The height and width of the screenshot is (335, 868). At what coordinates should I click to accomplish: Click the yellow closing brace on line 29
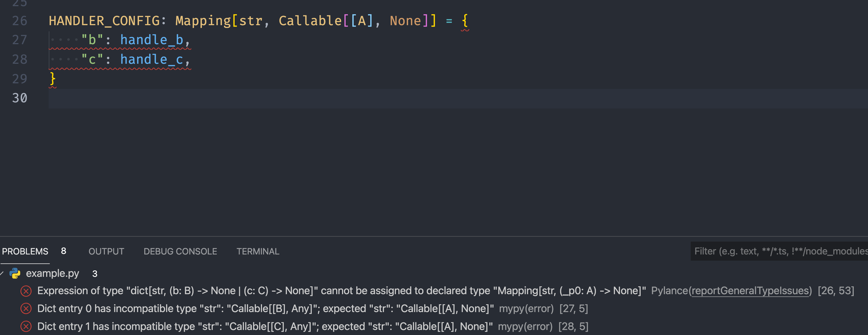(x=53, y=79)
